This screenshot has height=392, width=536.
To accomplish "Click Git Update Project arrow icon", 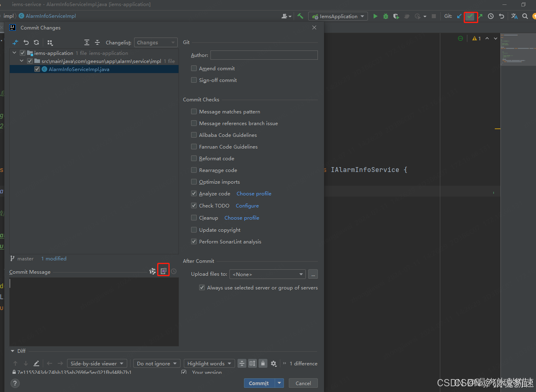I will (459, 16).
